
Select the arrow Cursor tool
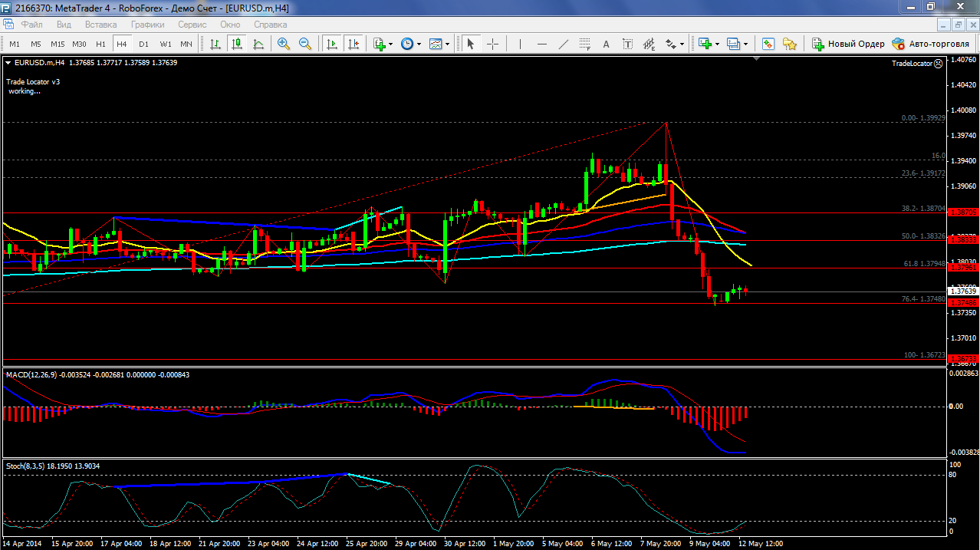tap(471, 44)
